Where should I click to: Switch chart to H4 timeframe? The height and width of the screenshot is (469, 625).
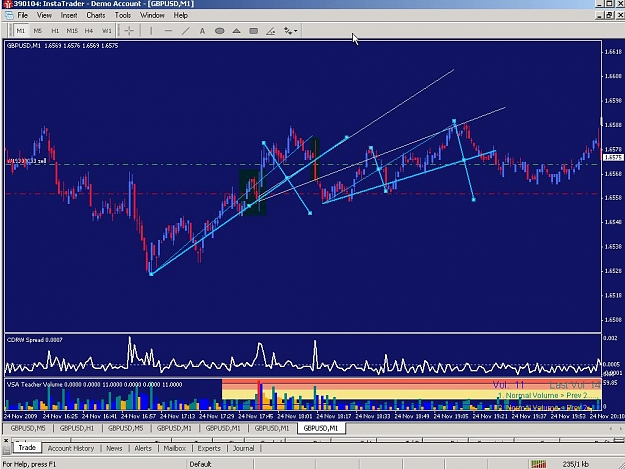pos(89,31)
